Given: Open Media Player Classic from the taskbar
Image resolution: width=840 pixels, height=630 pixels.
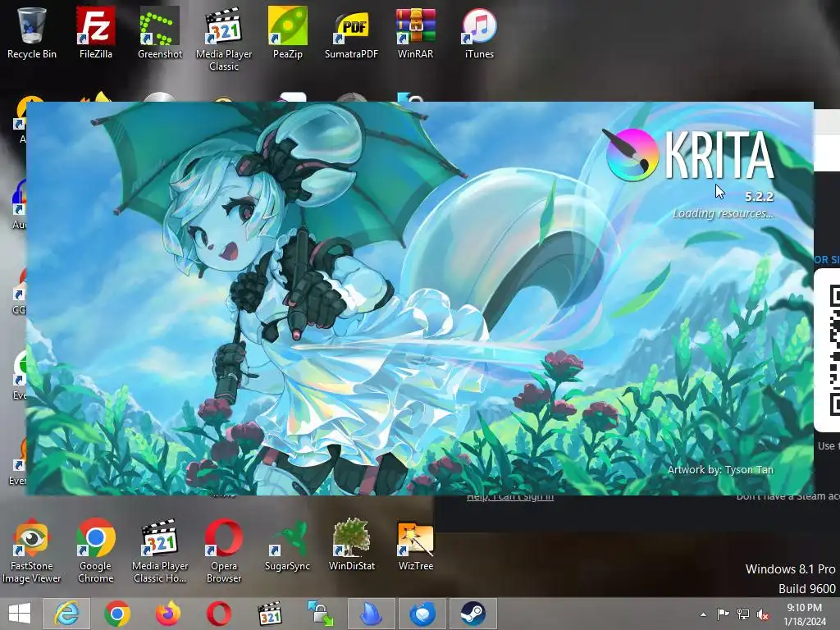Looking at the screenshot, I should (269, 614).
